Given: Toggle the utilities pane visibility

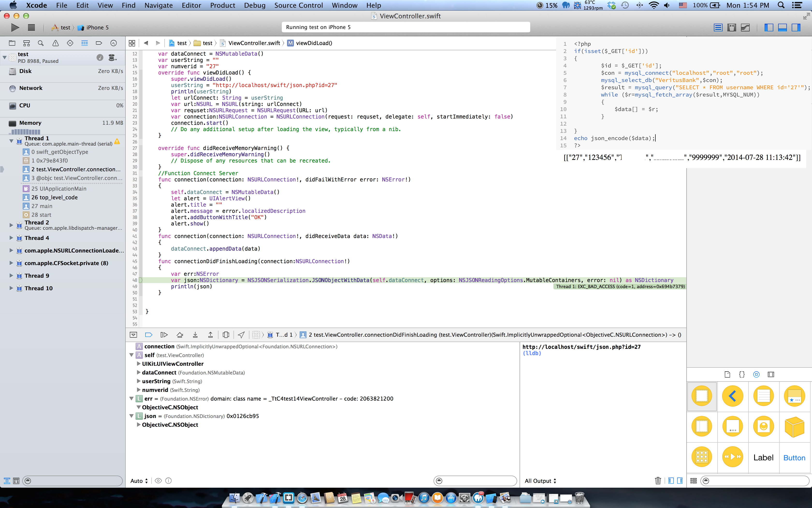Looking at the screenshot, I should 796,28.
